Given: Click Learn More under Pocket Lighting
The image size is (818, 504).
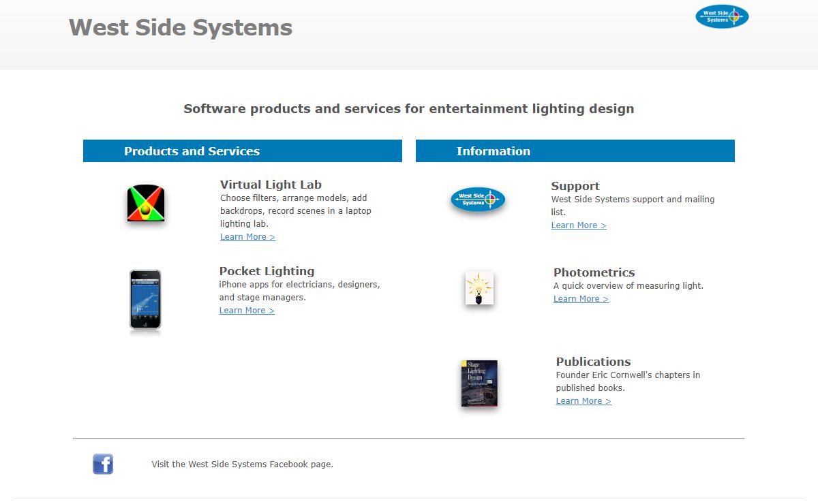Looking at the screenshot, I should point(247,311).
